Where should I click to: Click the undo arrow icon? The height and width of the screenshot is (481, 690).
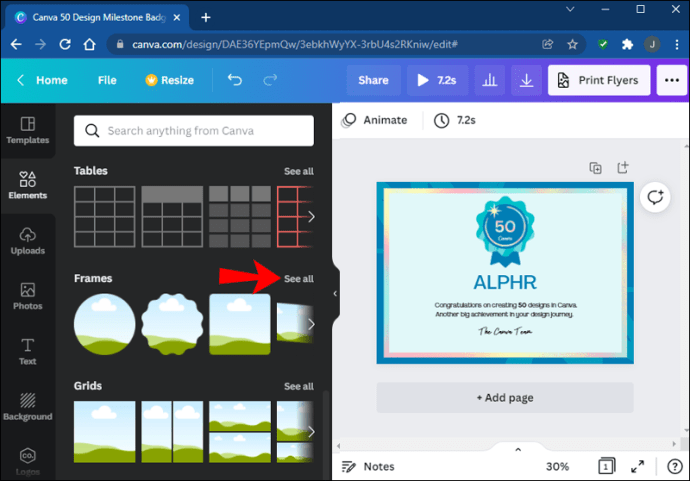coord(234,80)
